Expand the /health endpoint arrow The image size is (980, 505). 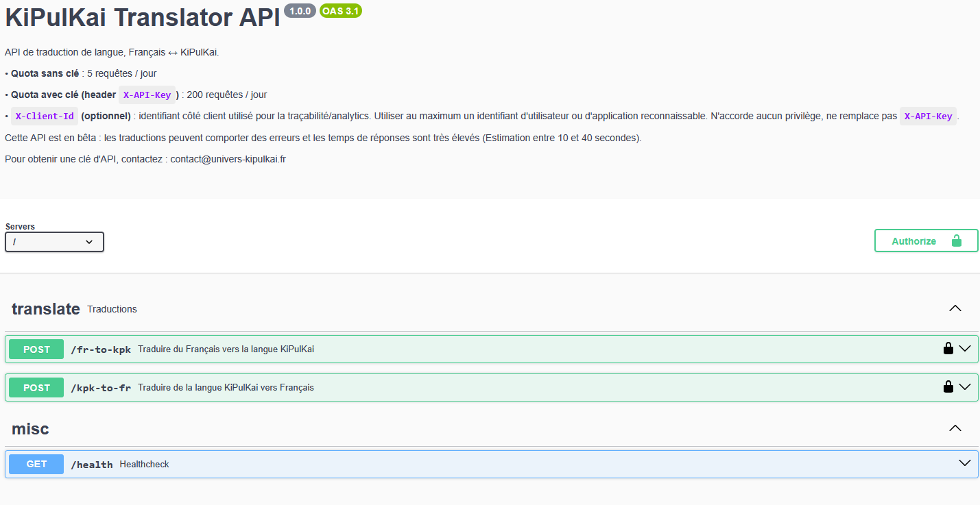pos(965,464)
